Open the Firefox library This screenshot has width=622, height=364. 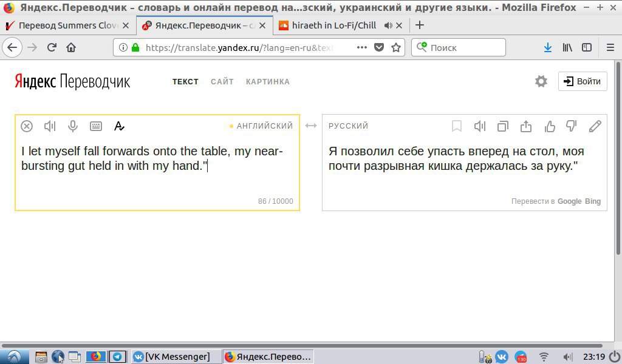tap(567, 47)
